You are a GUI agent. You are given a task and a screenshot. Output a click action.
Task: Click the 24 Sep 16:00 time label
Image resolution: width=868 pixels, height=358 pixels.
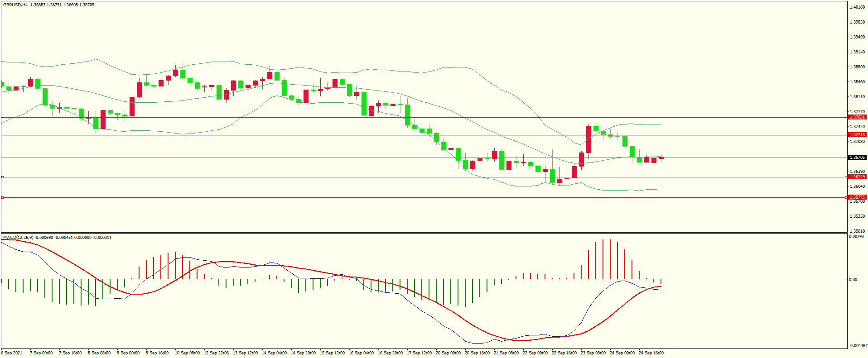651,353
